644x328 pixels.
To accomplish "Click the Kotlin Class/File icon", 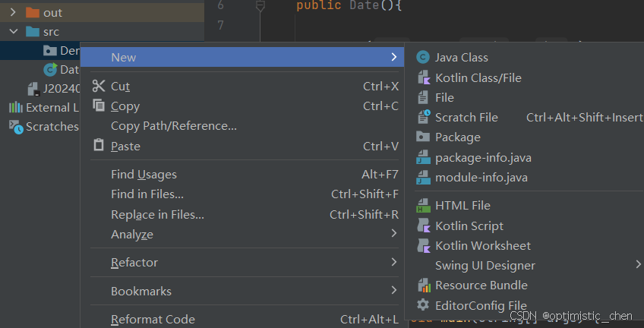I will tap(423, 77).
